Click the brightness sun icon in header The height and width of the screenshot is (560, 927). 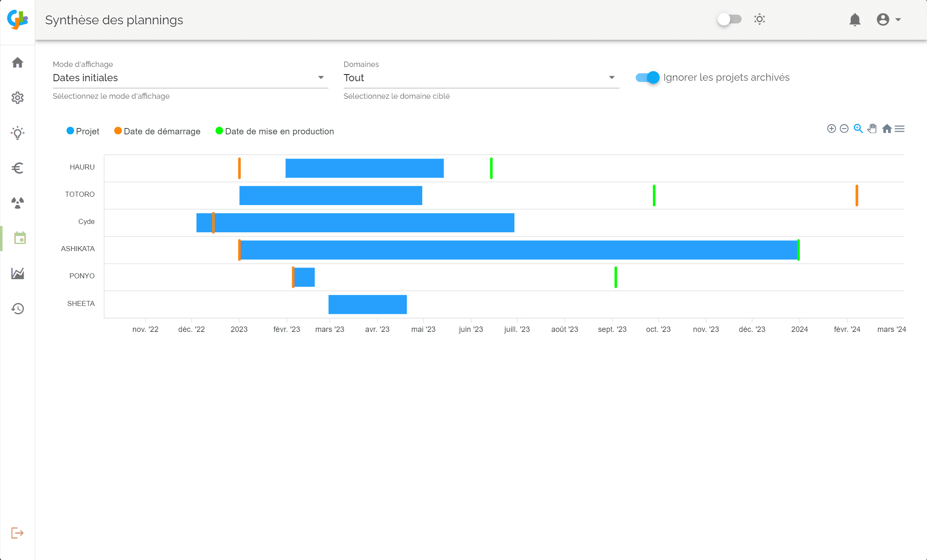[x=760, y=19]
